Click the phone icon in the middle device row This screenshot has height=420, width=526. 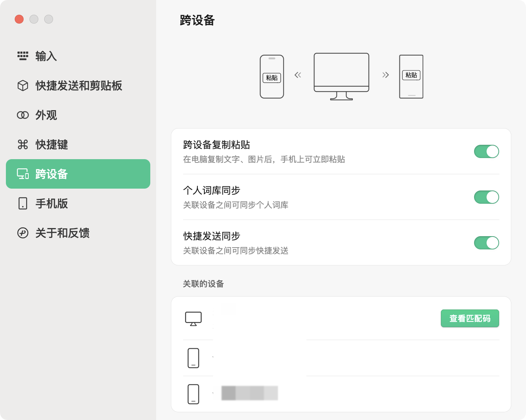click(193, 358)
